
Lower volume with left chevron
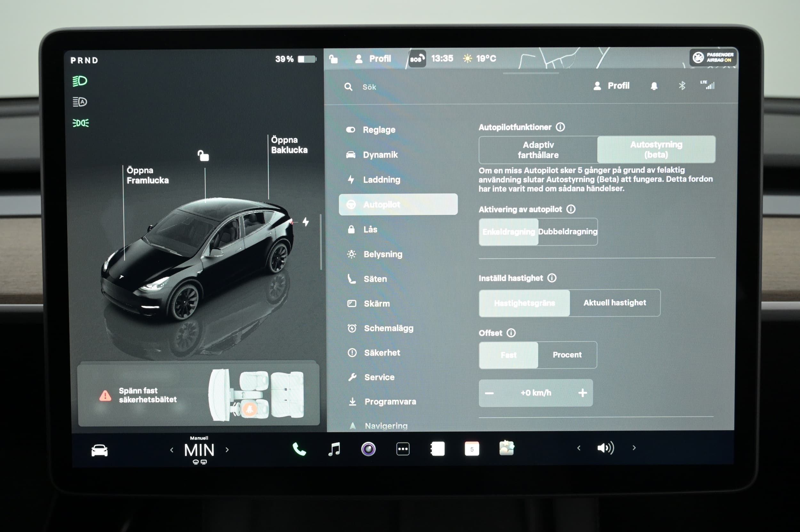(579, 448)
